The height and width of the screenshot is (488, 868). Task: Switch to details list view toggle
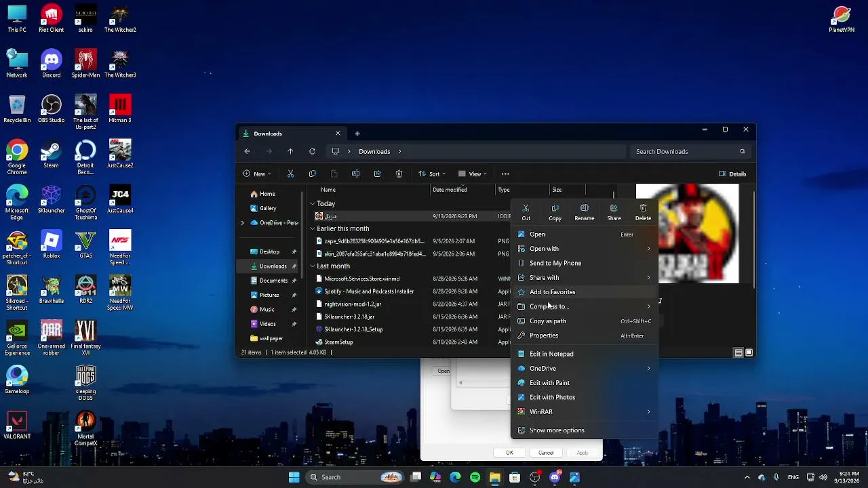(x=738, y=352)
